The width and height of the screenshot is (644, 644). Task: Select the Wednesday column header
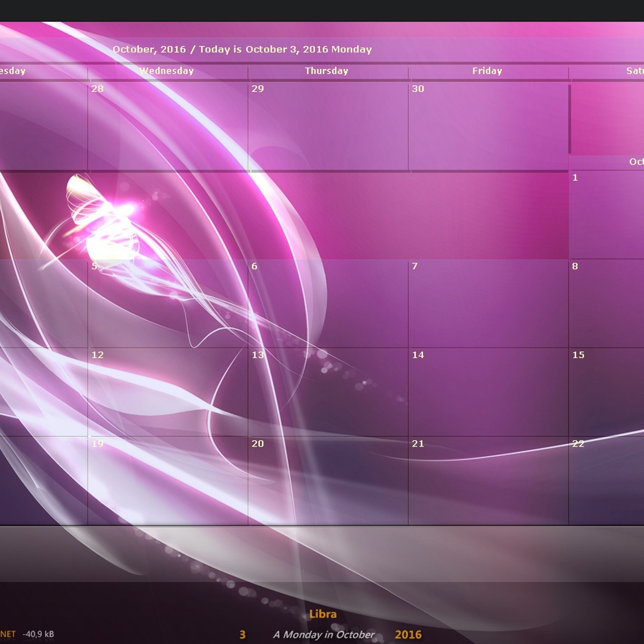(166, 71)
